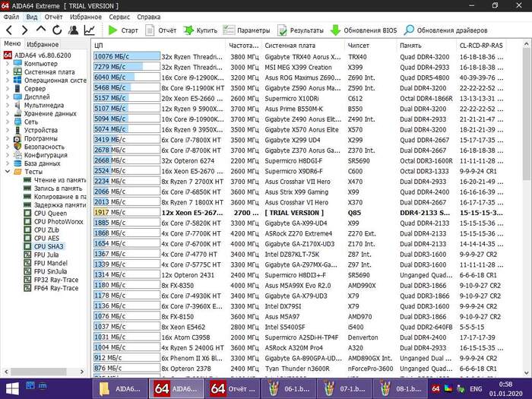Click the refresh toolbar icon
Screen dimensions: 532x399
click(57, 30)
